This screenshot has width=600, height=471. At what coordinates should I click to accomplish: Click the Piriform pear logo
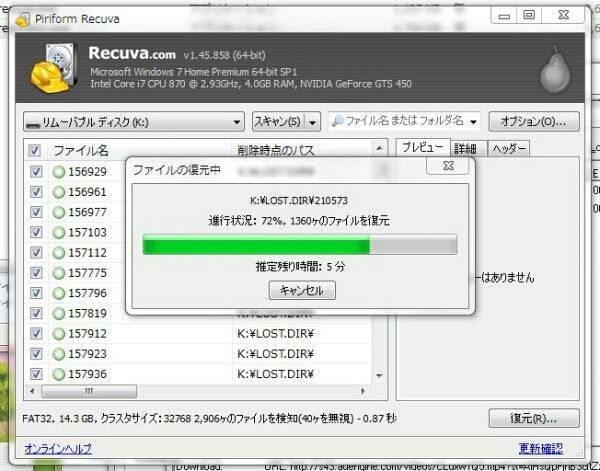coord(555,69)
